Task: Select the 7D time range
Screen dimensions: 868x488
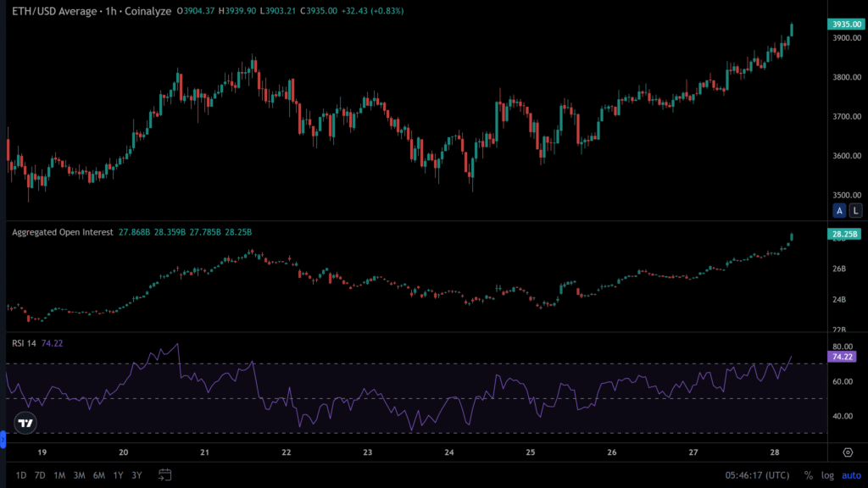Action: [x=39, y=475]
